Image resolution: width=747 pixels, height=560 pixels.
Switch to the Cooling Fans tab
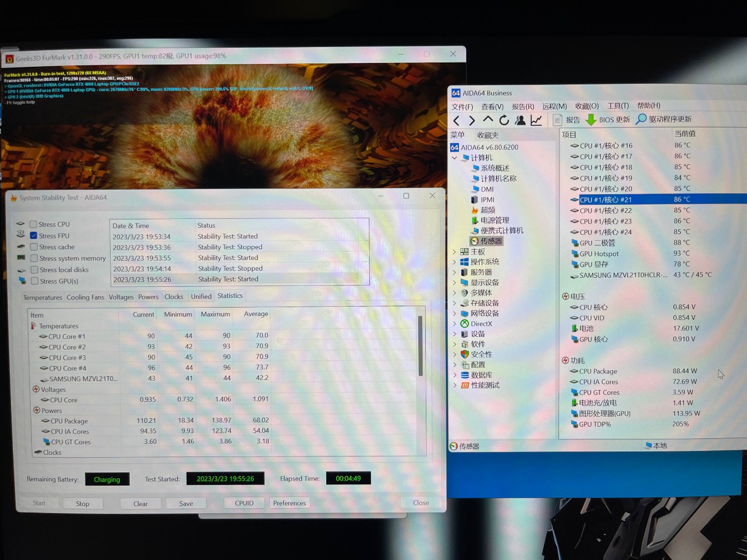[x=85, y=297]
